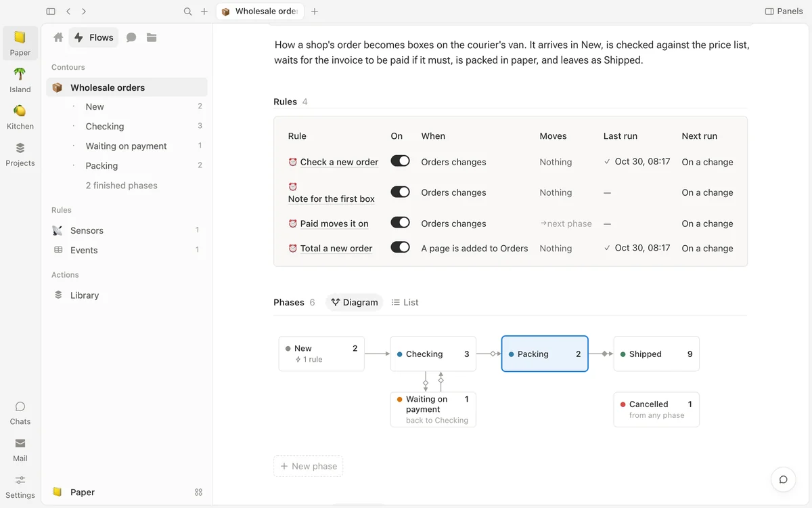Viewport: 812px width, 508px height.
Task: Open Sensors under Rules
Action: click(x=127, y=230)
